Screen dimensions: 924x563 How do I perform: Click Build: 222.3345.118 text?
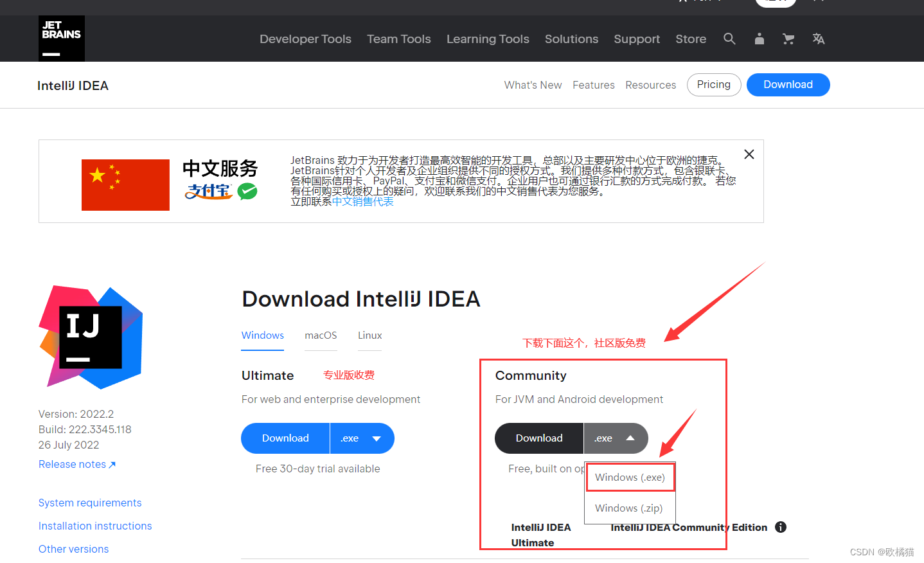point(85,429)
